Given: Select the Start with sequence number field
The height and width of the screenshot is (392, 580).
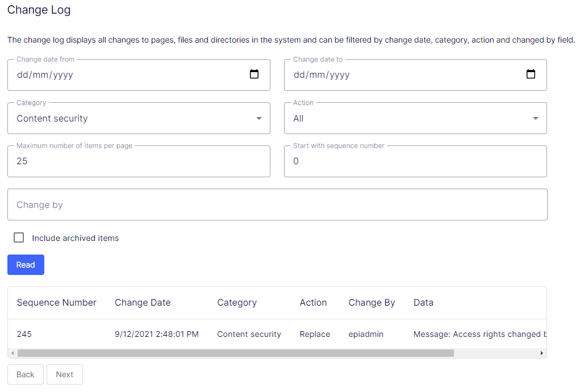Looking at the screenshot, I should 415,161.
